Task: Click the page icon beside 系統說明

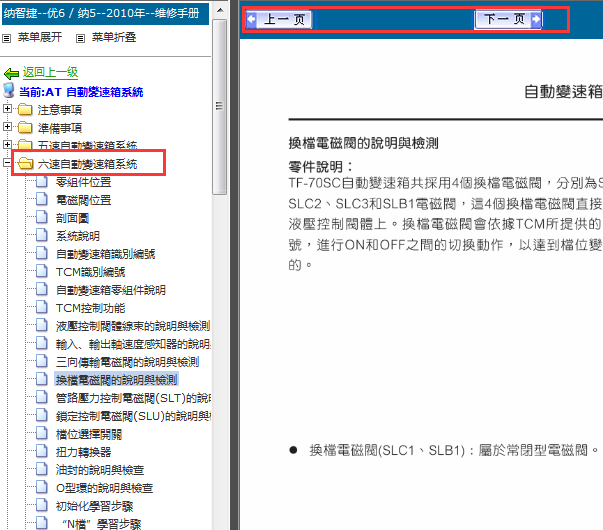Action: pos(42,235)
